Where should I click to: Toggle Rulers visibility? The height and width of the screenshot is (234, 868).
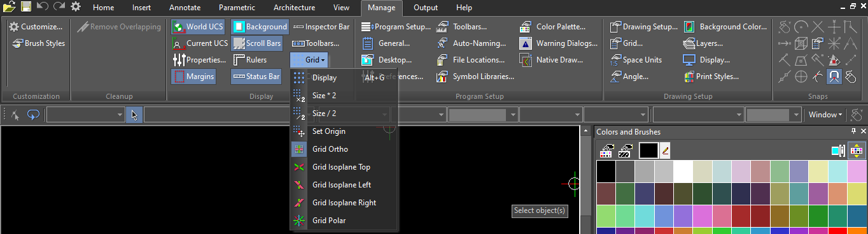coord(249,60)
